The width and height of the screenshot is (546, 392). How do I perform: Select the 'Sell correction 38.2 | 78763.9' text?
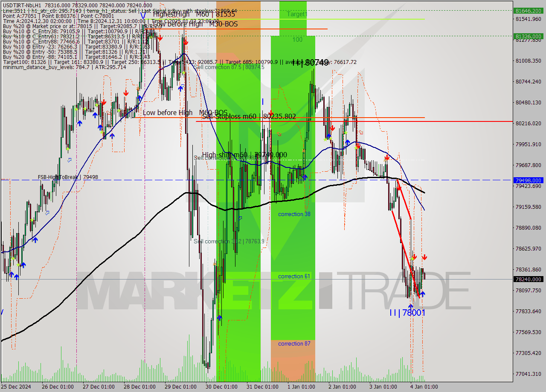tap(229, 241)
